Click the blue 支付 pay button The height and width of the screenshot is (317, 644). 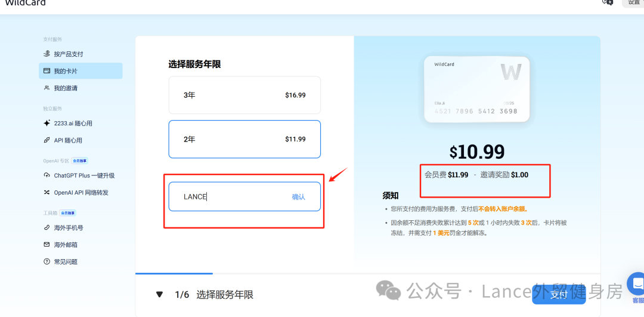coord(558,294)
